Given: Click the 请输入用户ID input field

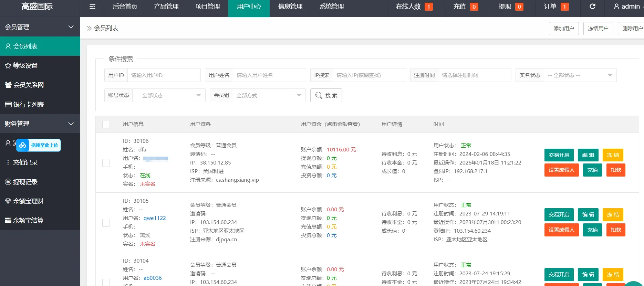Looking at the screenshot, I should pos(164,75).
